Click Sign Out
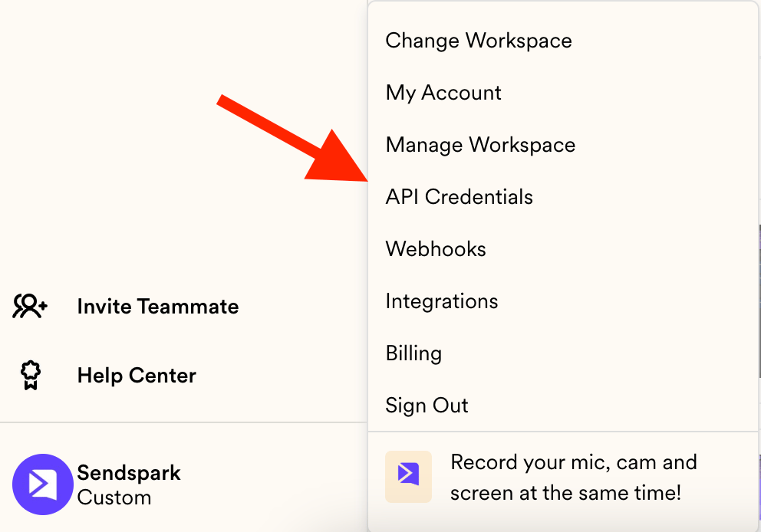 coord(427,406)
